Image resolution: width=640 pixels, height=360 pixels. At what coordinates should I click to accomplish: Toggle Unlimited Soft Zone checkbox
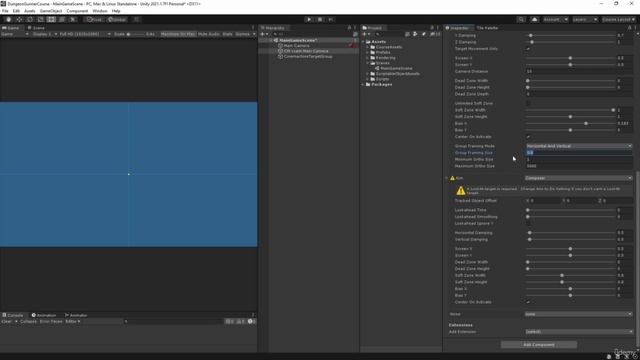(x=528, y=103)
